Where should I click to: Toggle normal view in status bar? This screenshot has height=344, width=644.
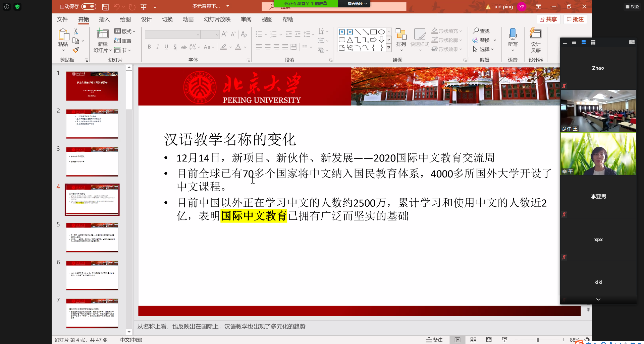pos(458,340)
